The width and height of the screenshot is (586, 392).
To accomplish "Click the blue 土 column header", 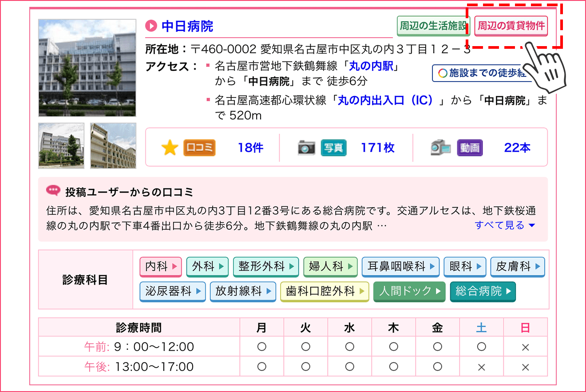I will [481, 328].
